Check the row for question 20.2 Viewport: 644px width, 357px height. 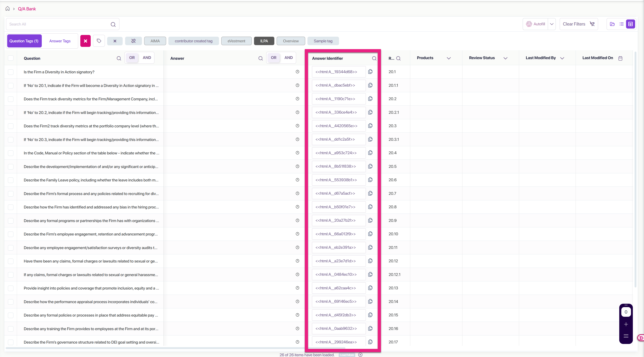(x=11, y=99)
